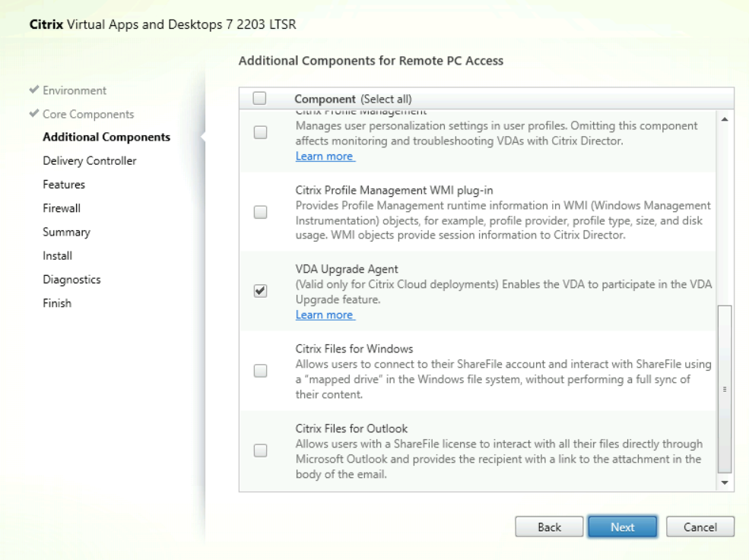Click the component list scrollbar thumb
Image resolution: width=749 pixels, height=560 pixels.
(725, 389)
